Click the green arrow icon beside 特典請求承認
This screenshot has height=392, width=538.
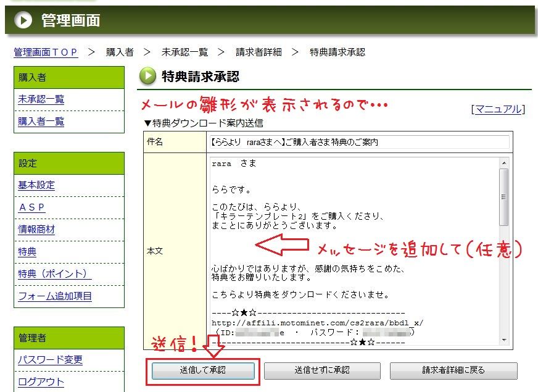point(148,77)
